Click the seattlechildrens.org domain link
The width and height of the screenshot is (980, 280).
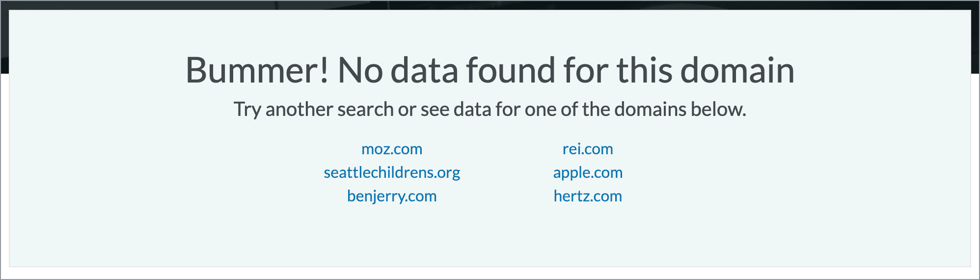coord(392,172)
